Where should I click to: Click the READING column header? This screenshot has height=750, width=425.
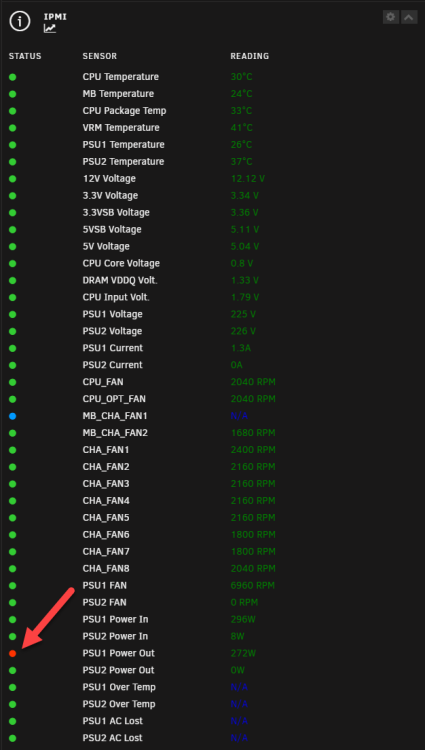click(x=250, y=56)
